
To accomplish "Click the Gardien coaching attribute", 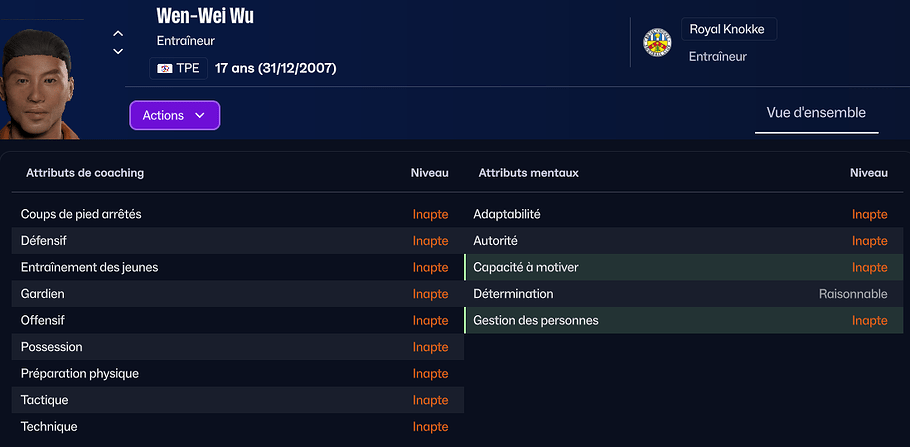I will 45,294.
